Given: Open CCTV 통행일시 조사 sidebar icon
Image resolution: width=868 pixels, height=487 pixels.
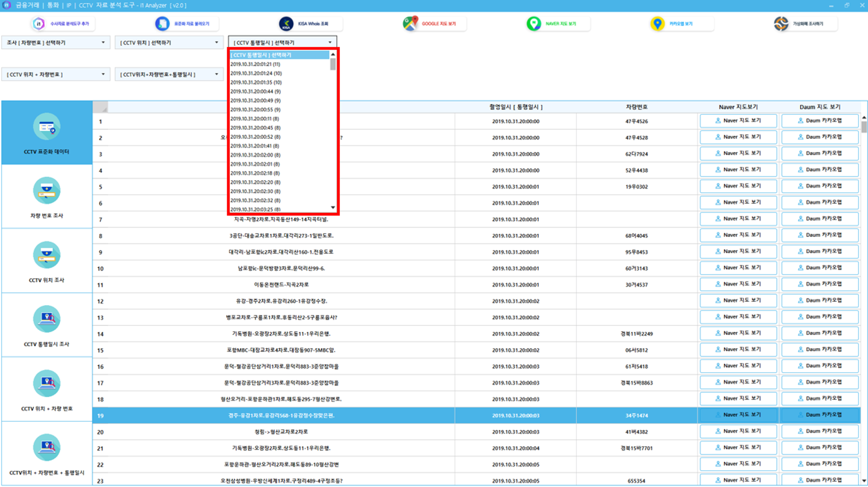Looking at the screenshot, I should (46, 319).
